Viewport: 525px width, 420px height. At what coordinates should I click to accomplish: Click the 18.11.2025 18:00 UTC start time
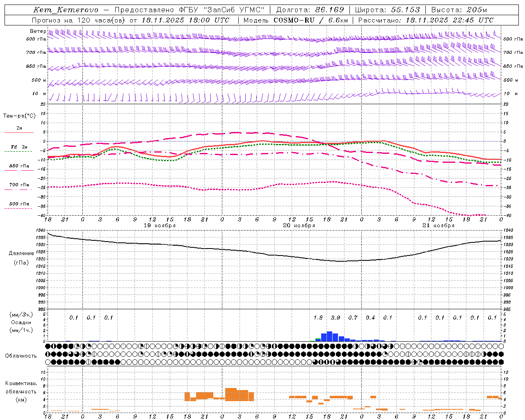(185, 20)
